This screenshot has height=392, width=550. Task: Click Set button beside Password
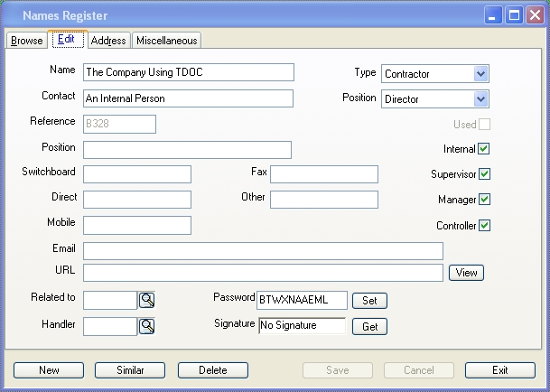click(369, 301)
